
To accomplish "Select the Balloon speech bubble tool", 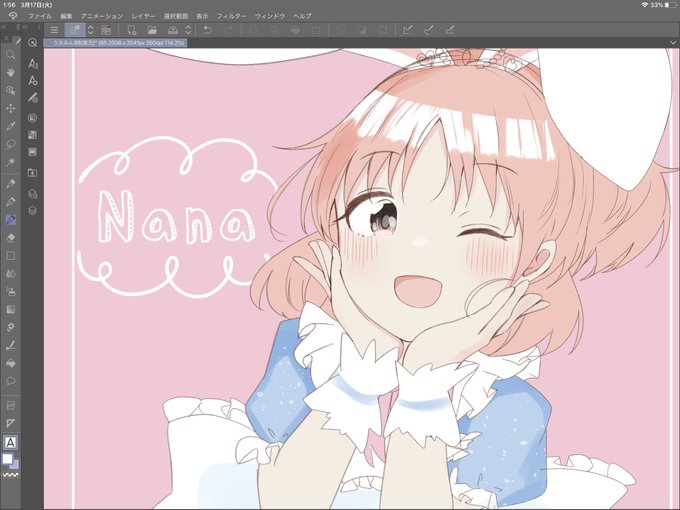I will click(x=10, y=381).
